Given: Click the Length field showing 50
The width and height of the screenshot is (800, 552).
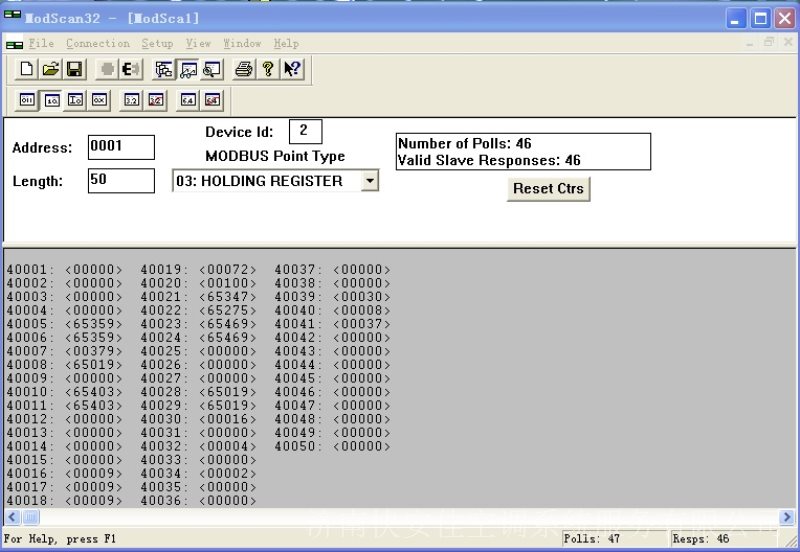Looking at the screenshot, I should tap(121, 181).
